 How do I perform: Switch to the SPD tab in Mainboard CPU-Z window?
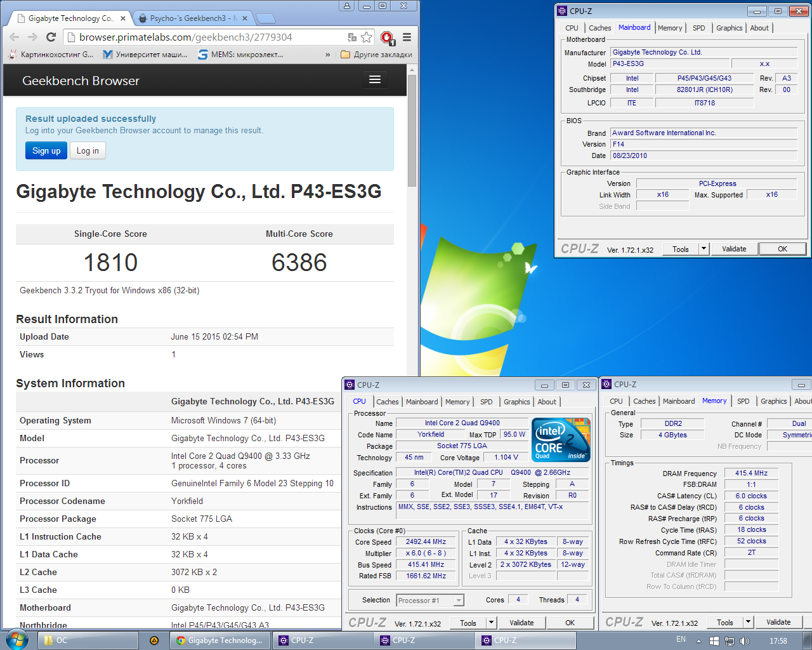(x=698, y=28)
